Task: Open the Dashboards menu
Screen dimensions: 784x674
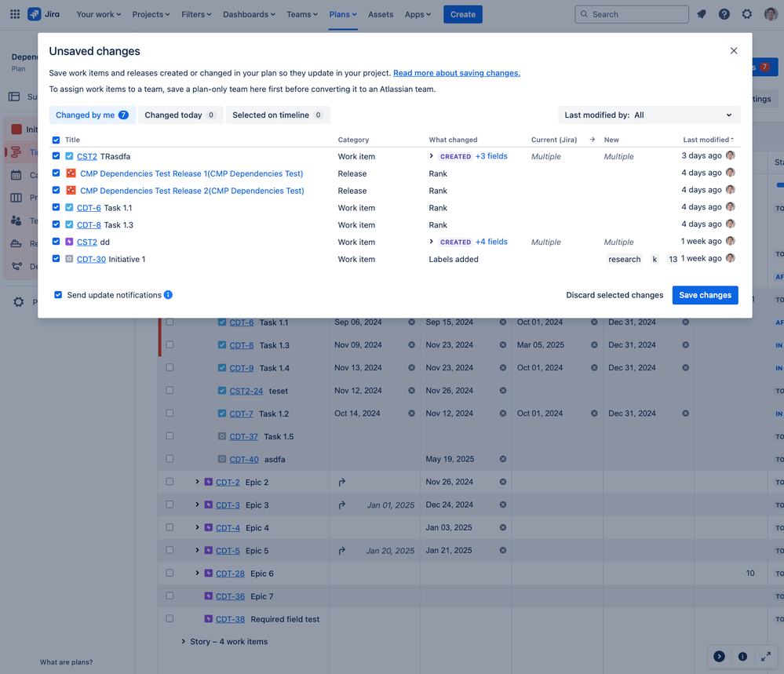Action: pos(249,14)
